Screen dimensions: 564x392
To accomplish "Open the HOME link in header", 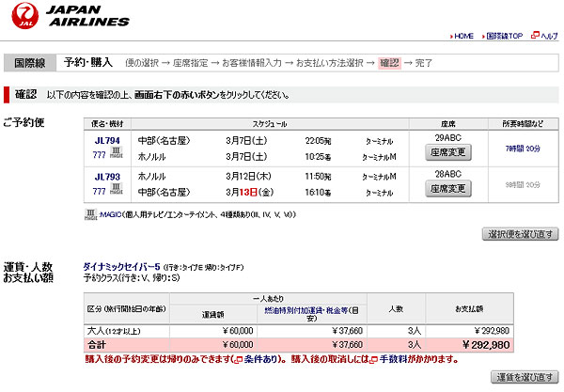I will [463, 36].
